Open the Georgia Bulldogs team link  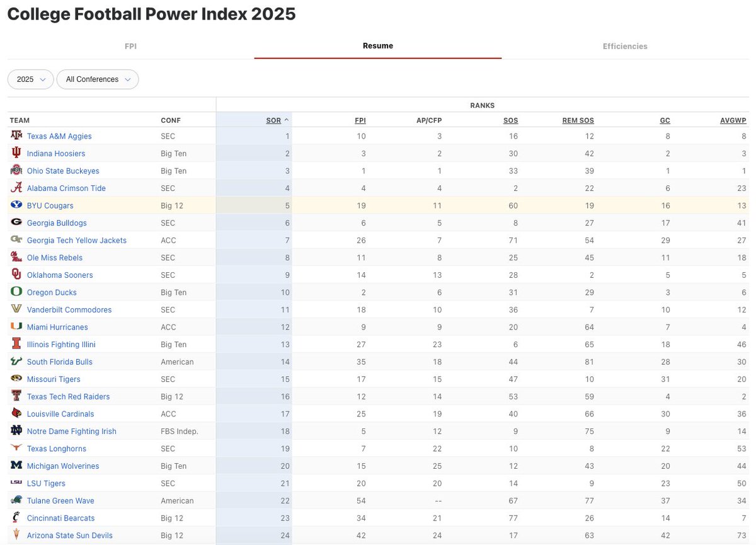coord(57,222)
